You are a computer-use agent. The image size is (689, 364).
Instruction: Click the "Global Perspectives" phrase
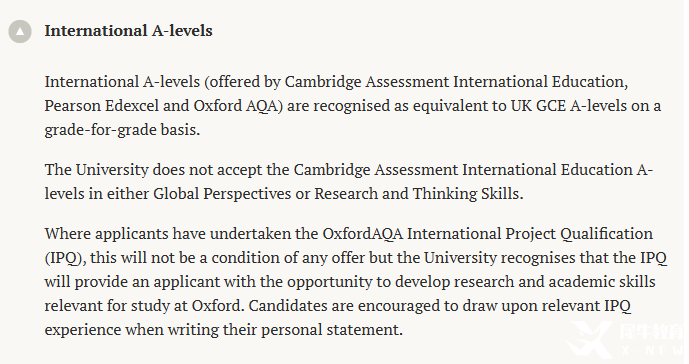222,194
